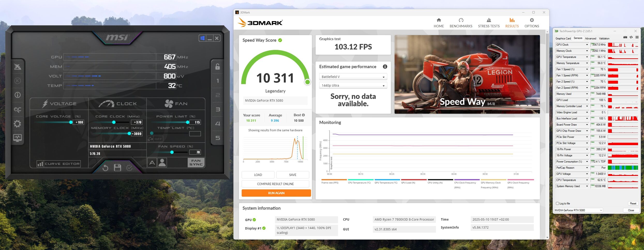This screenshot has width=644, height=250.
Task: Toggle CPU Clock Frequency legend in Monitoring
Action: [x=467, y=184]
